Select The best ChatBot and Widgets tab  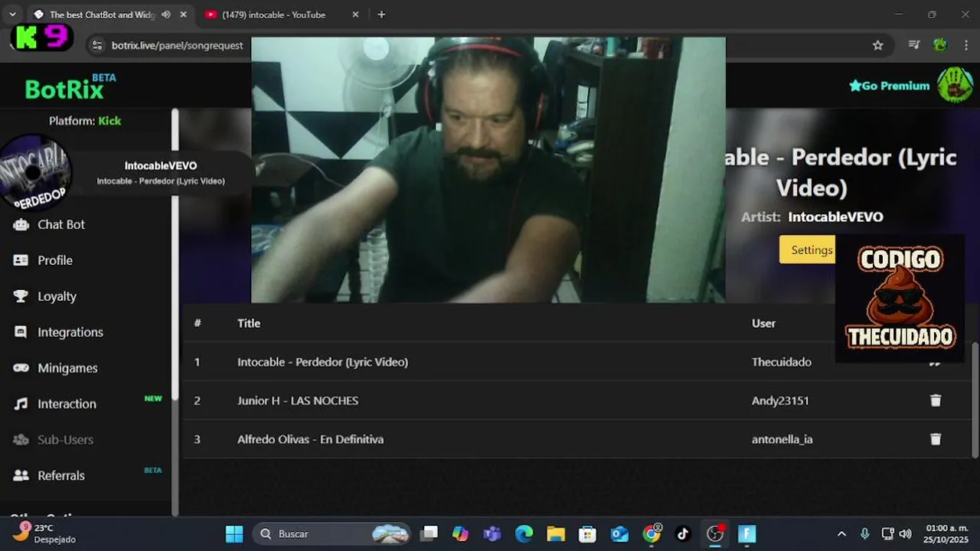point(102,15)
